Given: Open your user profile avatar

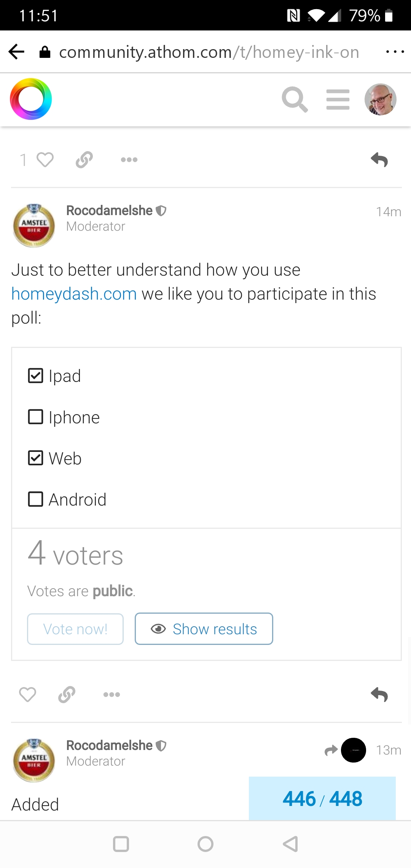Looking at the screenshot, I should 380,99.
